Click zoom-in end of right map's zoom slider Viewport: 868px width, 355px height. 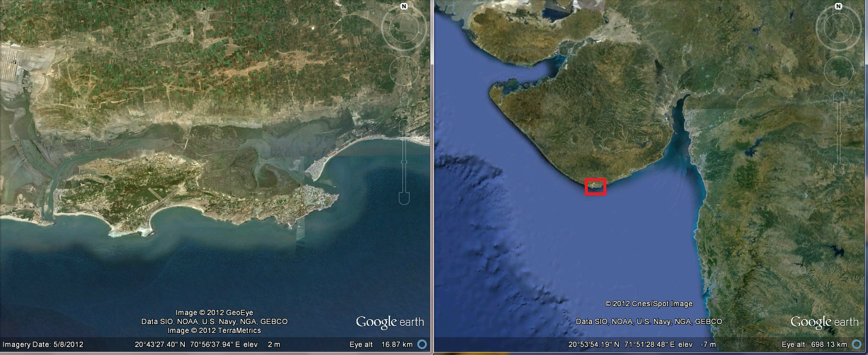839,96
